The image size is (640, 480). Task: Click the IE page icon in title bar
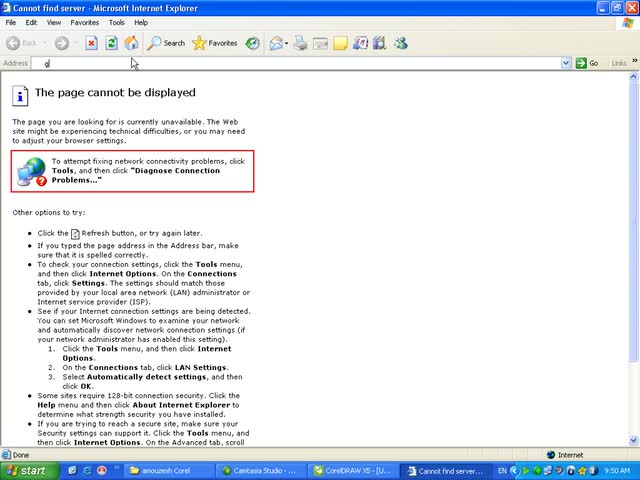pyautogui.click(x=6, y=8)
